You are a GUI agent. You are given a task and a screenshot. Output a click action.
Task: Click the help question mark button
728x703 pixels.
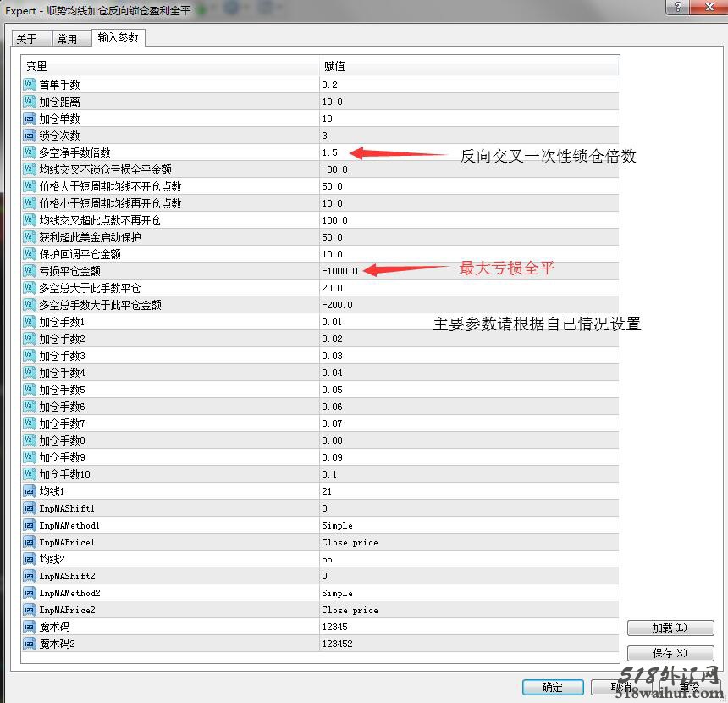click(x=677, y=7)
